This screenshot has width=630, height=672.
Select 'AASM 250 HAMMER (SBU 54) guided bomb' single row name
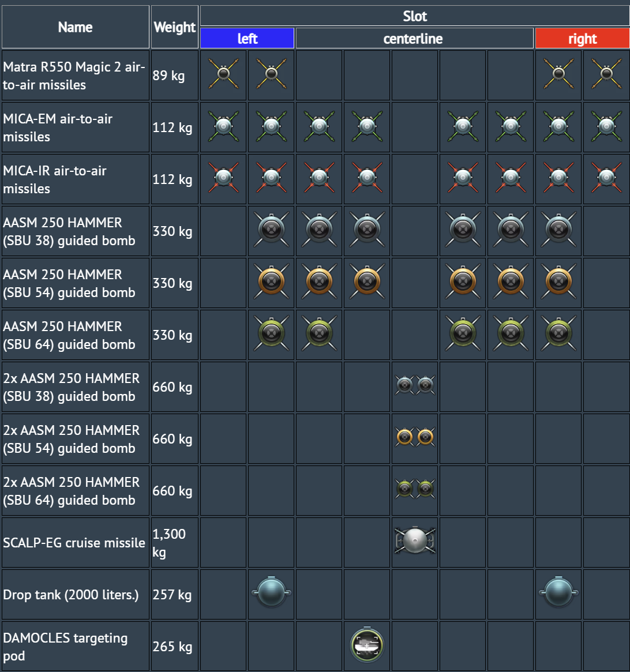76,283
